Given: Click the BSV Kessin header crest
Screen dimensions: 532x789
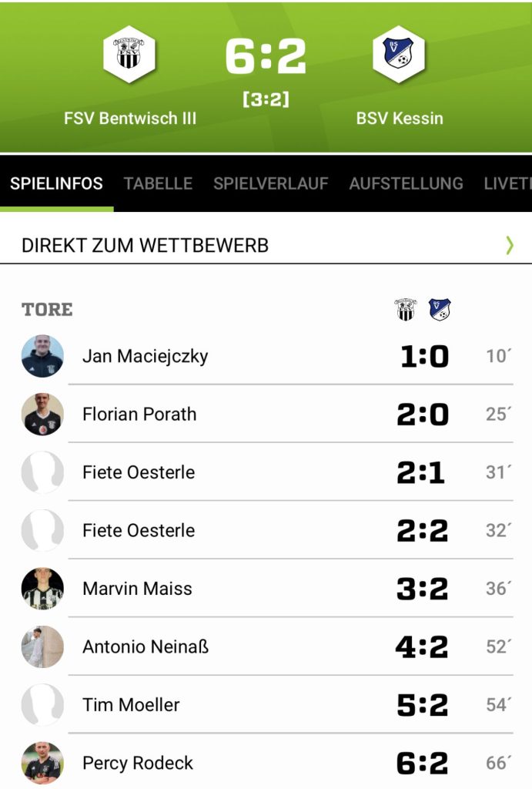Looking at the screenshot, I should point(399,54).
